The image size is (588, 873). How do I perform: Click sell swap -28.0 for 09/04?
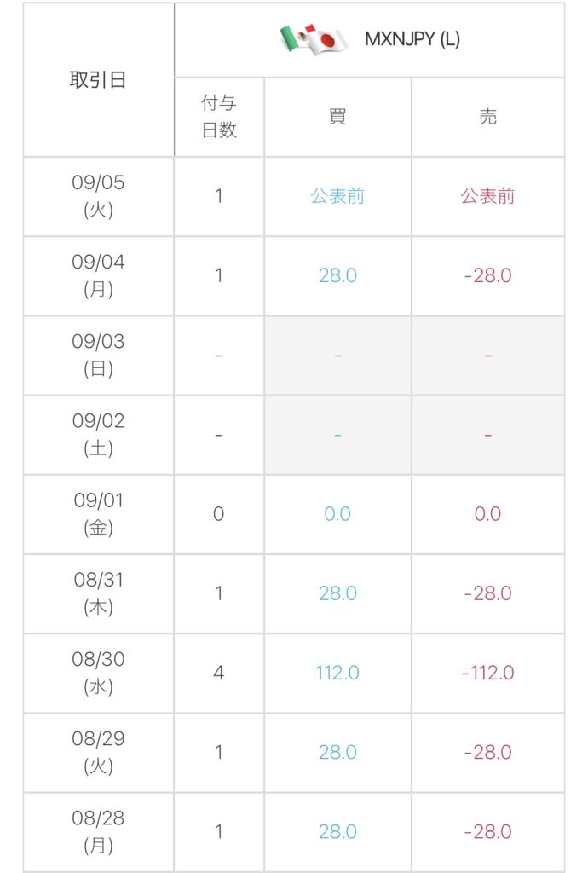(x=487, y=275)
